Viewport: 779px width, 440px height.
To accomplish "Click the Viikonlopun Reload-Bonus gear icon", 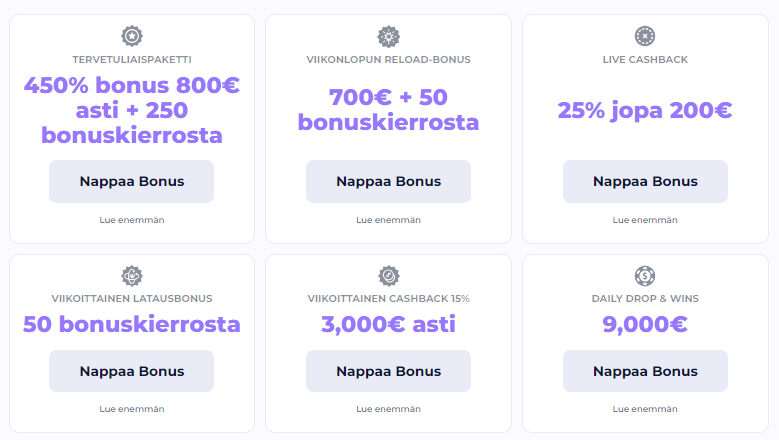I will click(389, 36).
